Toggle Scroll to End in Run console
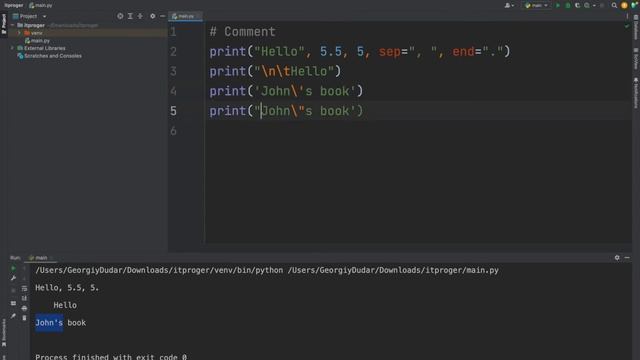Image resolution: width=640 pixels, height=360 pixels. click(24, 298)
